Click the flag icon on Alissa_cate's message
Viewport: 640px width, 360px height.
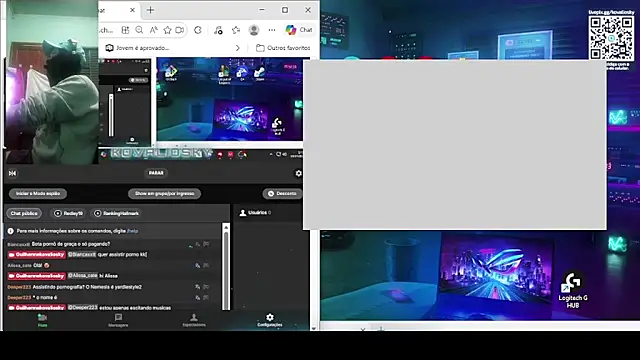click(207, 265)
